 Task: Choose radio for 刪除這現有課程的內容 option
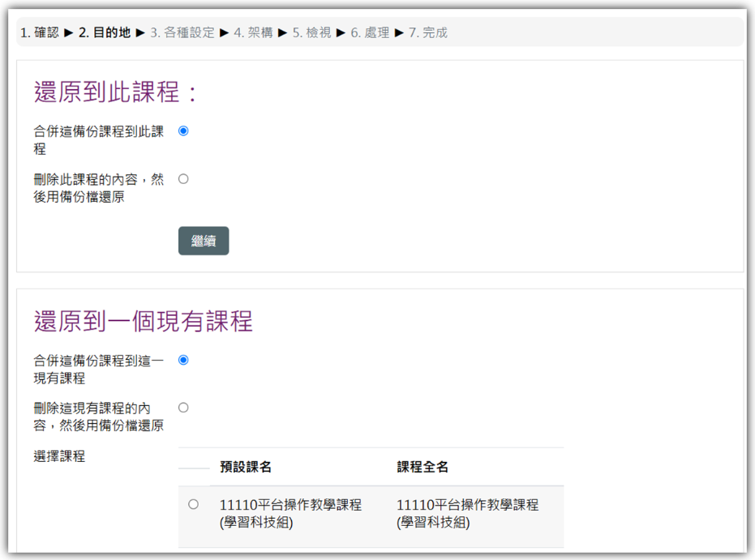click(x=183, y=408)
